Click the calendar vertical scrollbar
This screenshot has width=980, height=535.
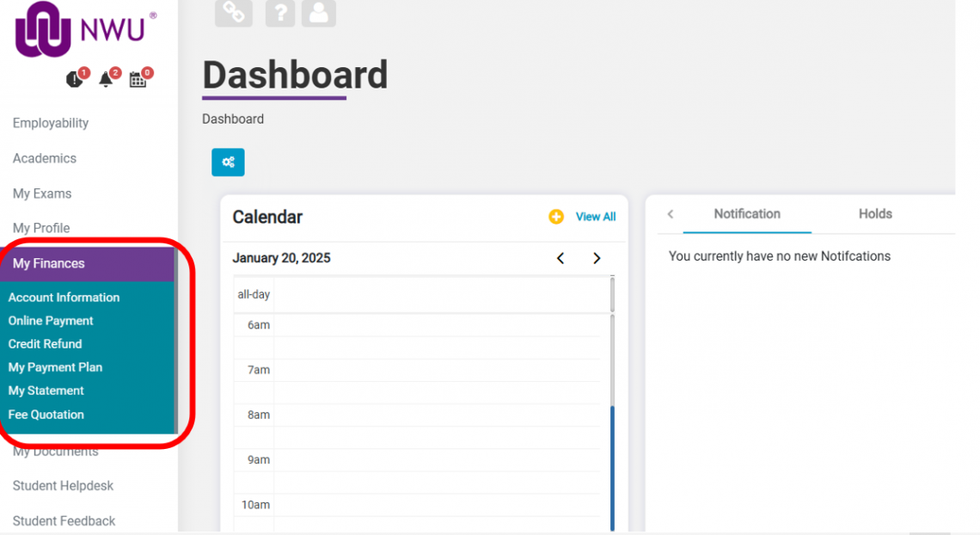(612, 464)
